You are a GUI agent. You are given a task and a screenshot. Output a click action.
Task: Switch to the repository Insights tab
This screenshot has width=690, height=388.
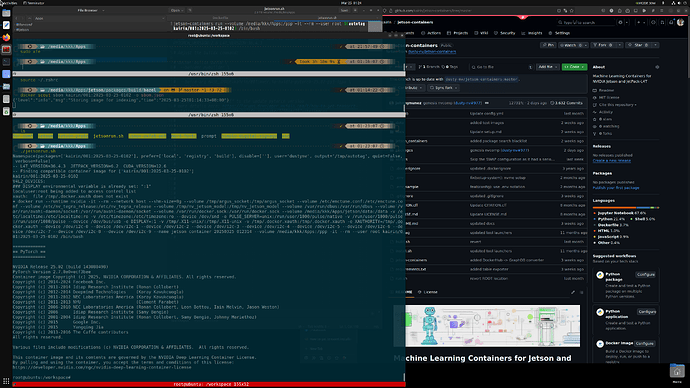coord(532,33)
